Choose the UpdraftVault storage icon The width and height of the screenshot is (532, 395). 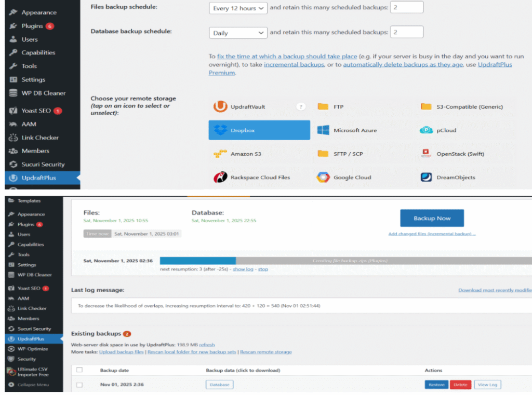pyautogui.click(x=221, y=107)
